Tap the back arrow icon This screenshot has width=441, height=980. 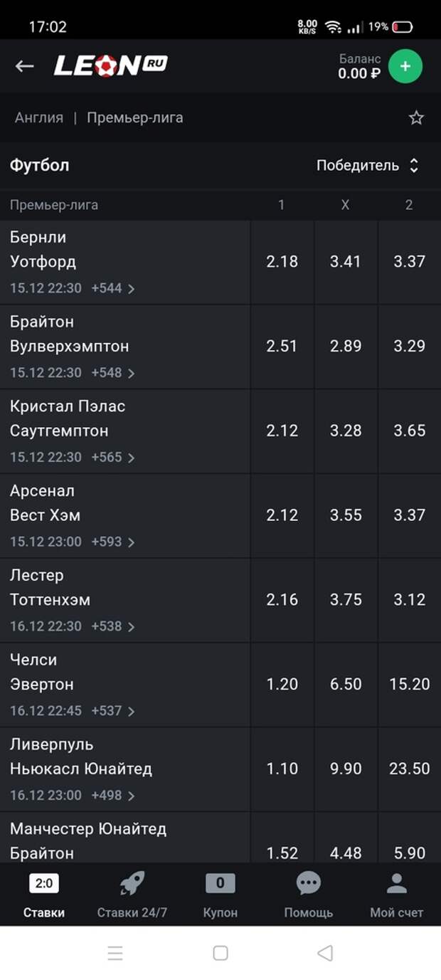[24, 66]
